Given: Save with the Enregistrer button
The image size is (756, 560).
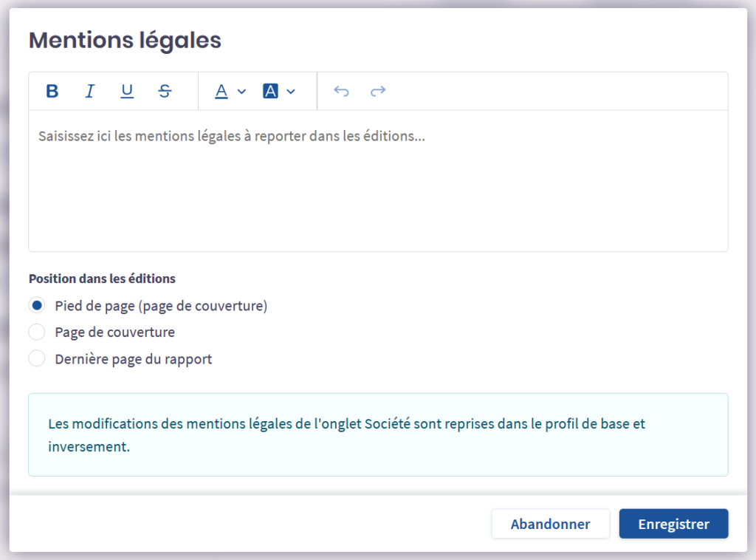Looking at the screenshot, I should click(x=673, y=524).
